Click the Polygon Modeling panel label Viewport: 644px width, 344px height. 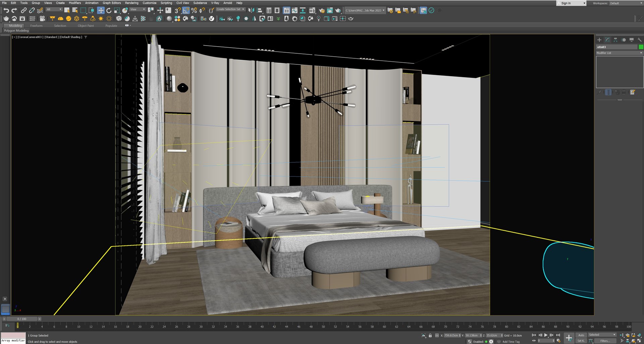coord(16,31)
